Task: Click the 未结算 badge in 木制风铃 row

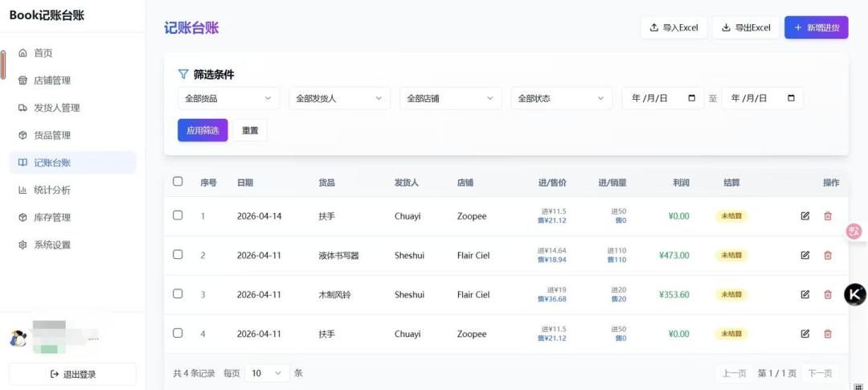Action: 731,295
